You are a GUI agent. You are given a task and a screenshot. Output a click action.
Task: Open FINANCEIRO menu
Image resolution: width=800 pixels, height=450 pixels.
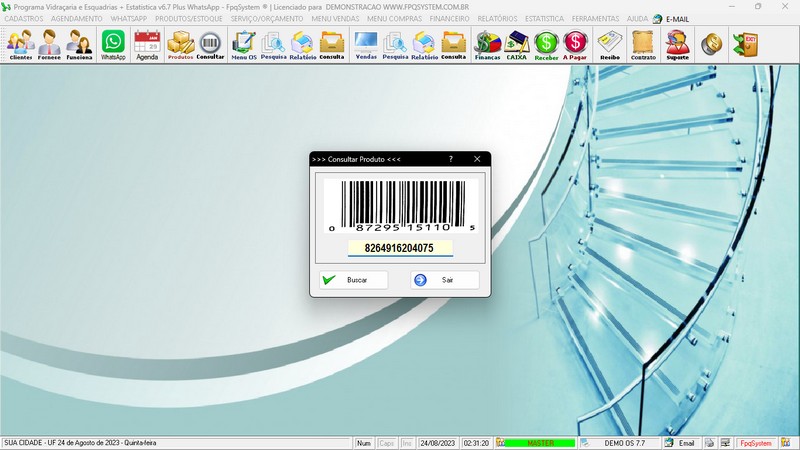(x=449, y=18)
